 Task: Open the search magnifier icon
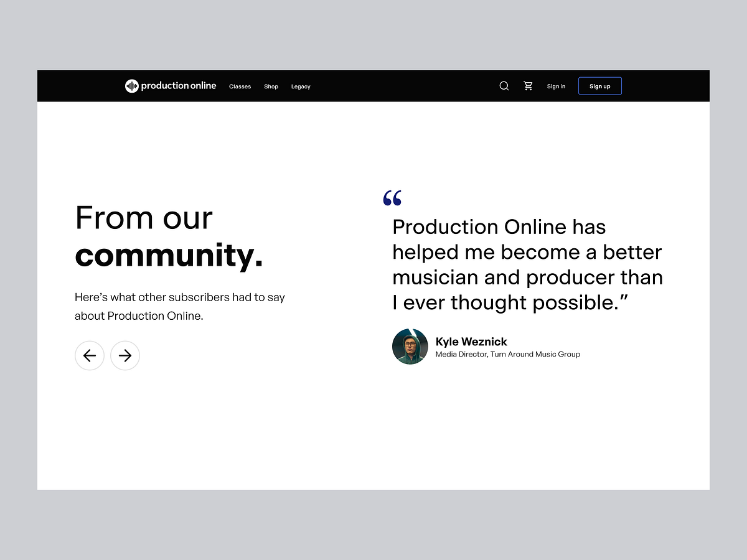tap(504, 86)
